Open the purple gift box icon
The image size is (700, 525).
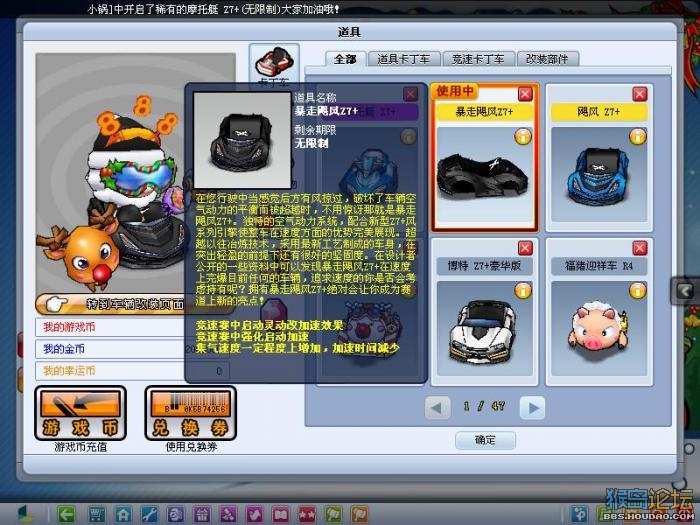(x=202, y=514)
